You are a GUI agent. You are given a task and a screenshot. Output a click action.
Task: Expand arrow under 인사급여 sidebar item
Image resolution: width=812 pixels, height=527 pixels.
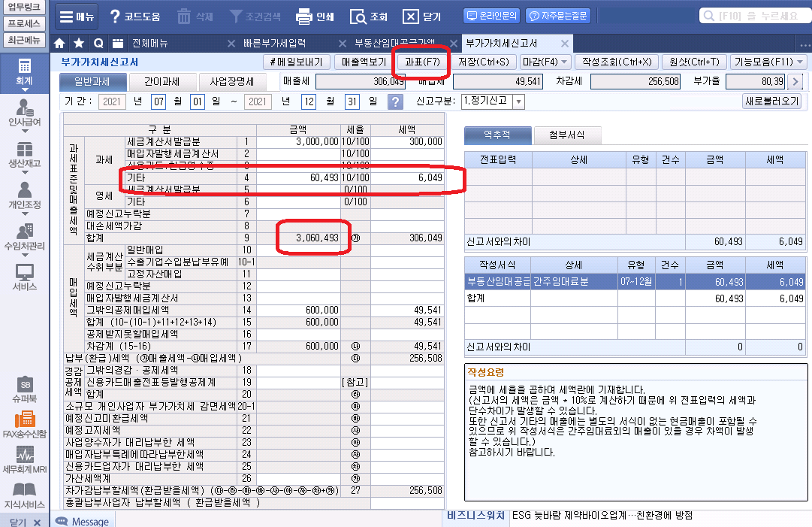(x=24, y=131)
